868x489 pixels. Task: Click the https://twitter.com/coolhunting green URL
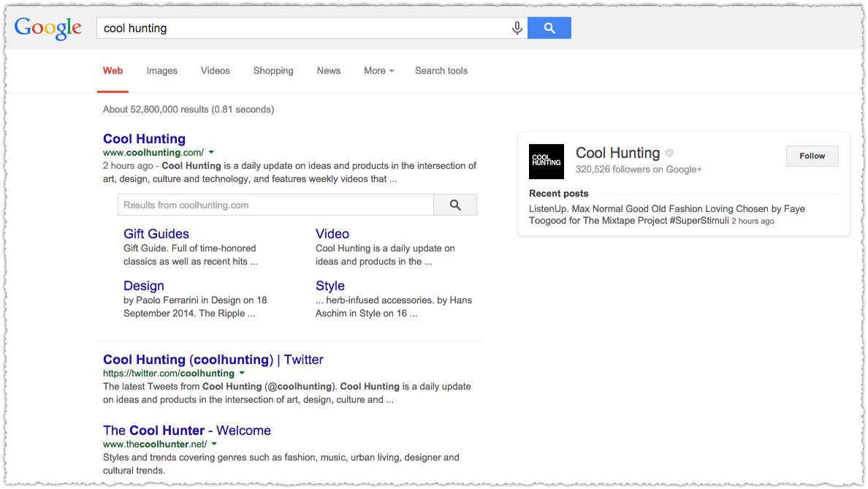[x=169, y=374]
